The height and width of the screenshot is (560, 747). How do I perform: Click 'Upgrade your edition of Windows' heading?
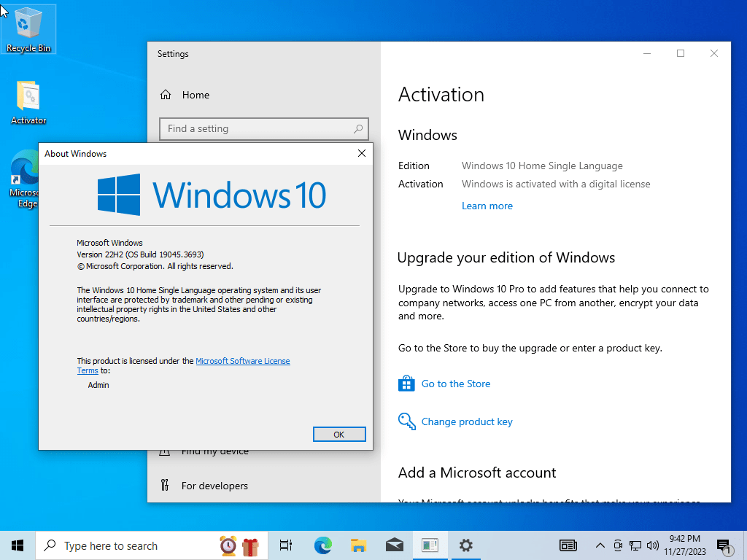click(x=506, y=257)
